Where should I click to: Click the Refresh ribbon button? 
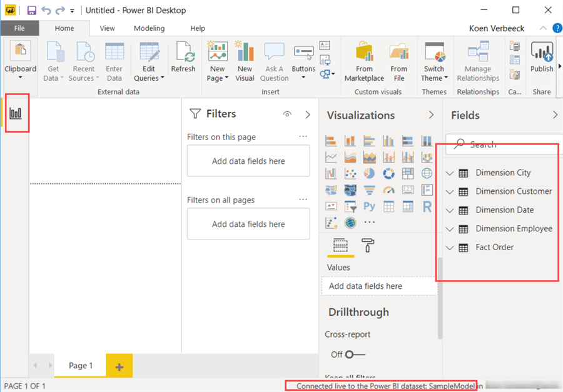tap(183, 57)
